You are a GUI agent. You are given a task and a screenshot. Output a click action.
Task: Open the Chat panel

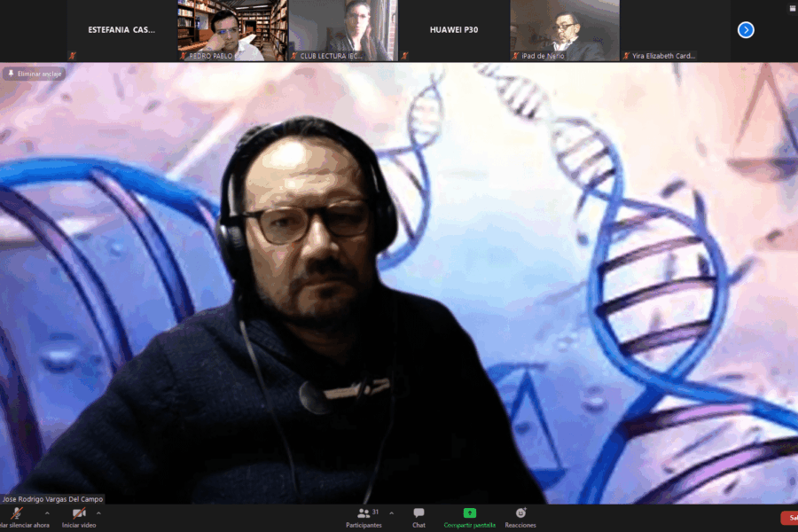coord(419,516)
